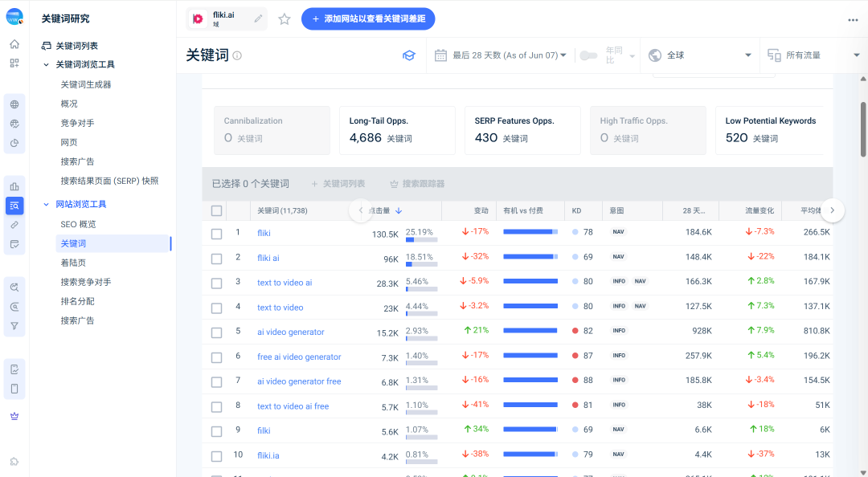Check the box for text to video ai

pyautogui.click(x=216, y=283)
